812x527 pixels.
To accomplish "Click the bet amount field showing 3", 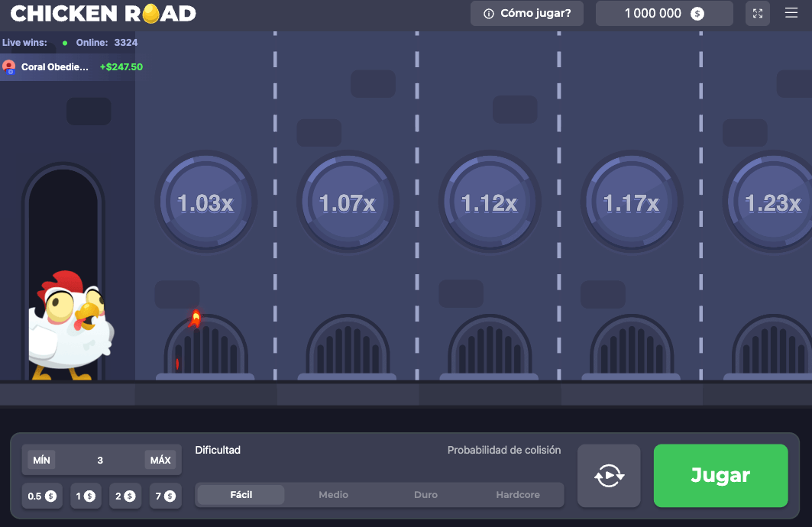I will pos(100,460).
